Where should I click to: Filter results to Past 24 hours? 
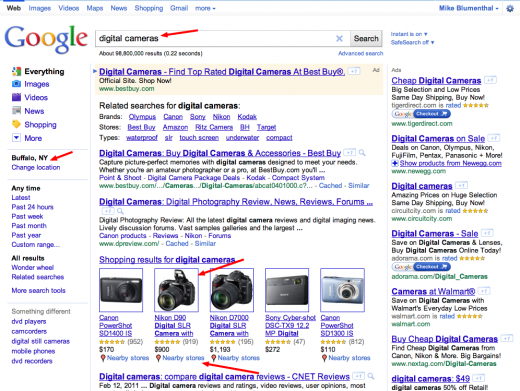tap(32, 207)
